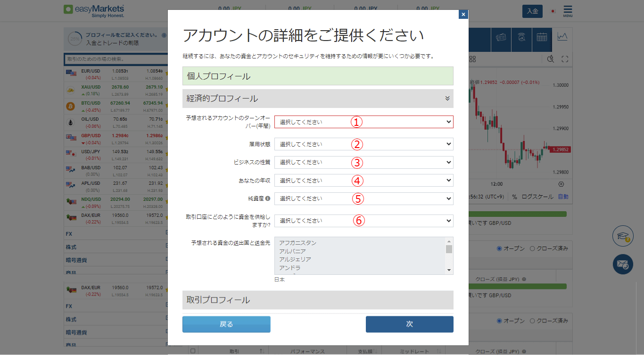Open the 雇用状態 dropdown
The image size is (644, 355).
point(363,144)
